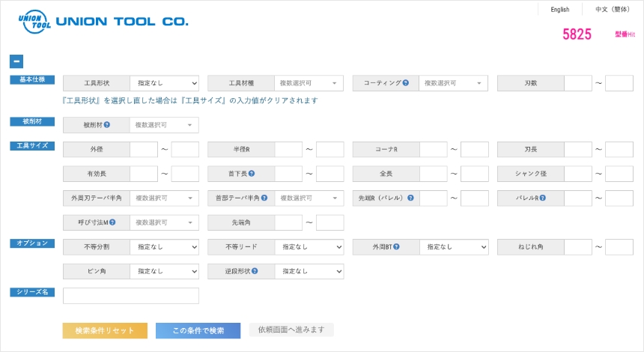This screenshot has width=644, height=352.
Task: Open the ピン角 dropdown
Action: coord(164,271)
